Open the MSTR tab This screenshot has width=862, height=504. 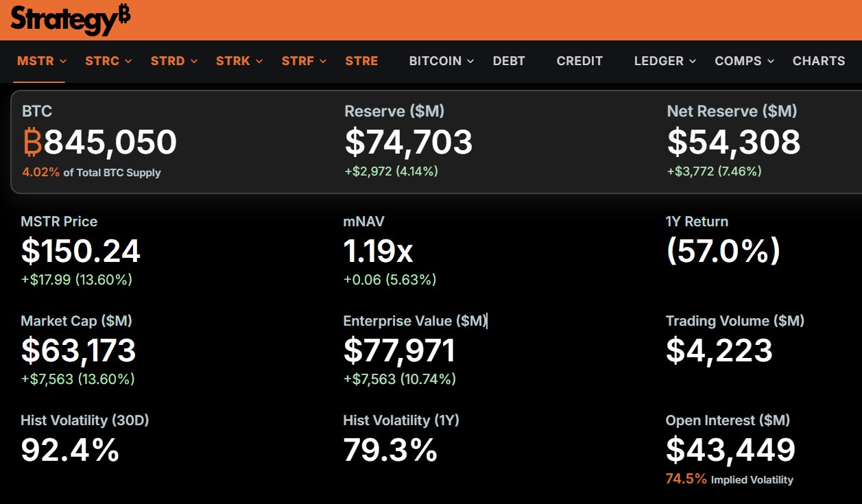click(x=36, y=61)
